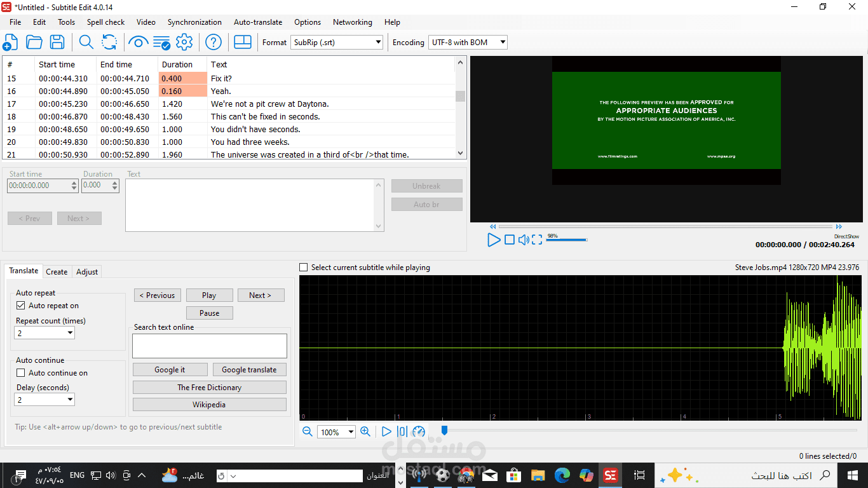Switch video to fullscreen
The height and width of the screenshot is (488, 868).
(537, 240)
